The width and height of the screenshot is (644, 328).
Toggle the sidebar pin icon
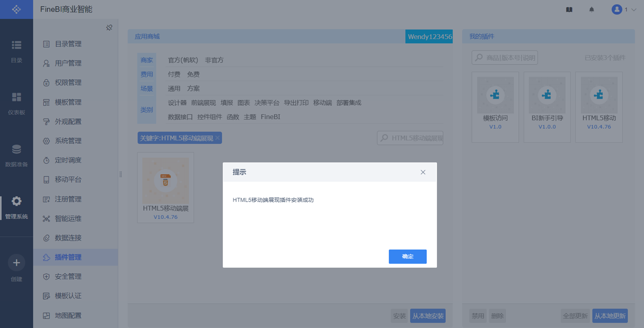click(x=109, y=28)
